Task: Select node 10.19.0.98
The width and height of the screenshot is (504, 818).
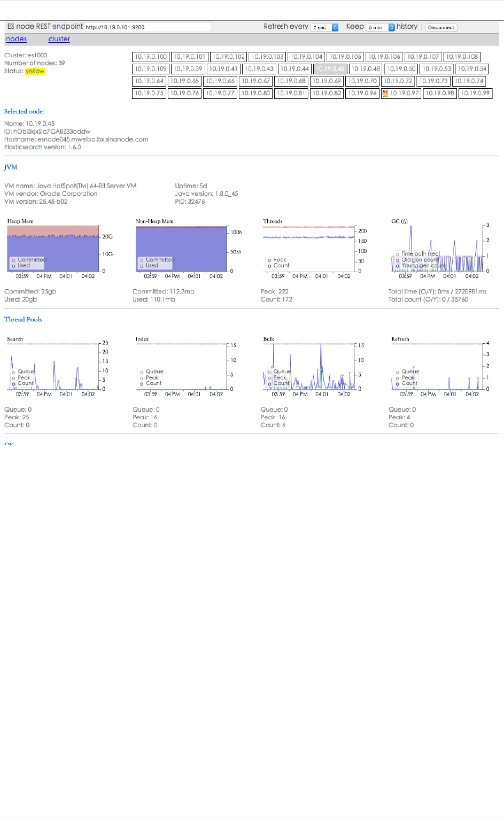Action: point(440,93)
